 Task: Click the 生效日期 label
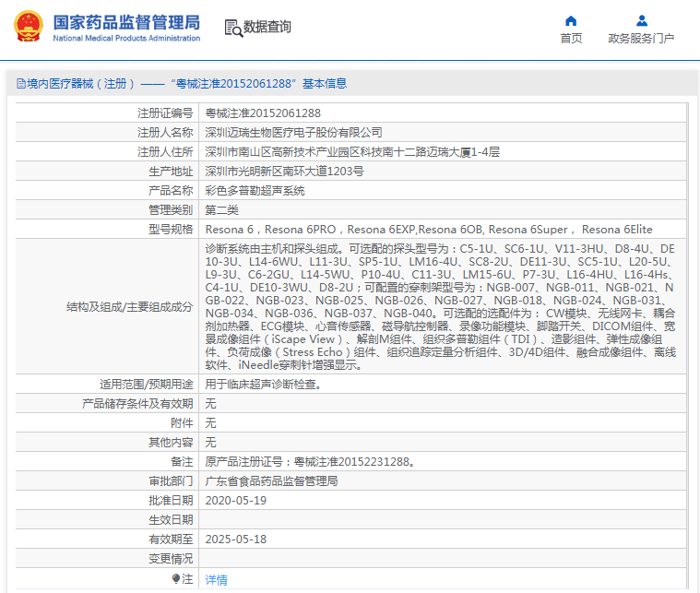tap(171, 520)
